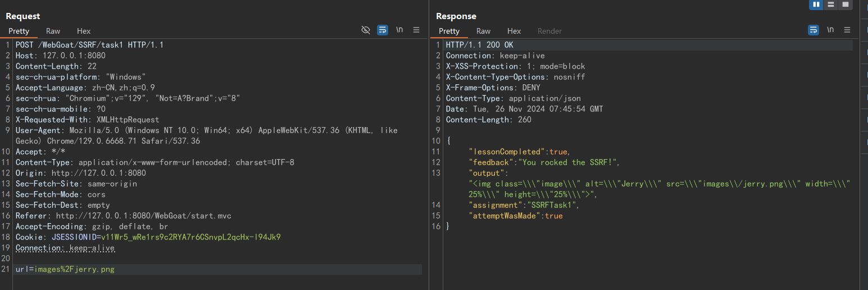868x290 pixels.
Task: Switch Request view to Hex tab
Action: [x=84, y=31]
